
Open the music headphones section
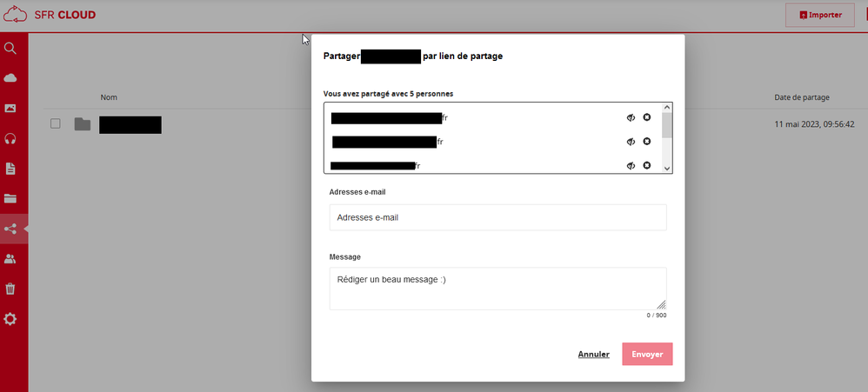click(x=10, y=138)
